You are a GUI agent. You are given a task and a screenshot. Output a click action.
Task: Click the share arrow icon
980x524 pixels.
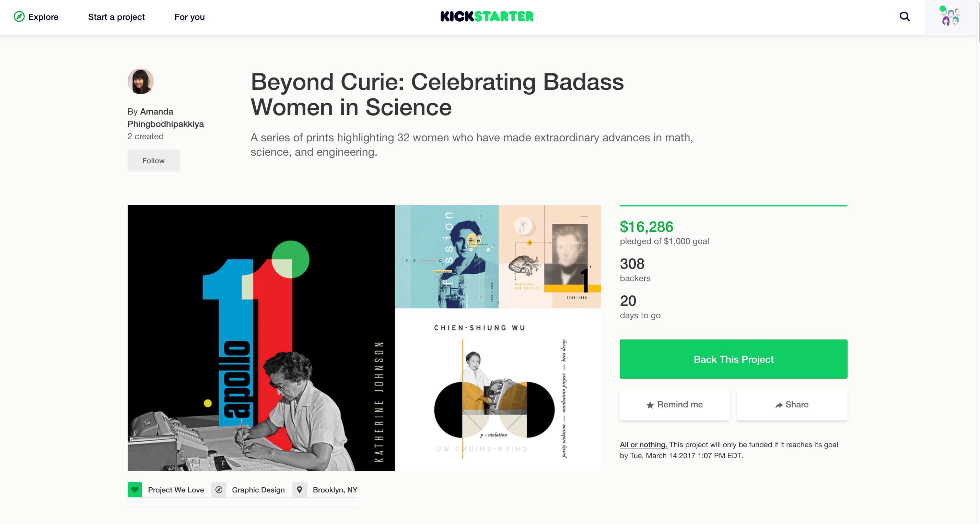coord(779,405)
